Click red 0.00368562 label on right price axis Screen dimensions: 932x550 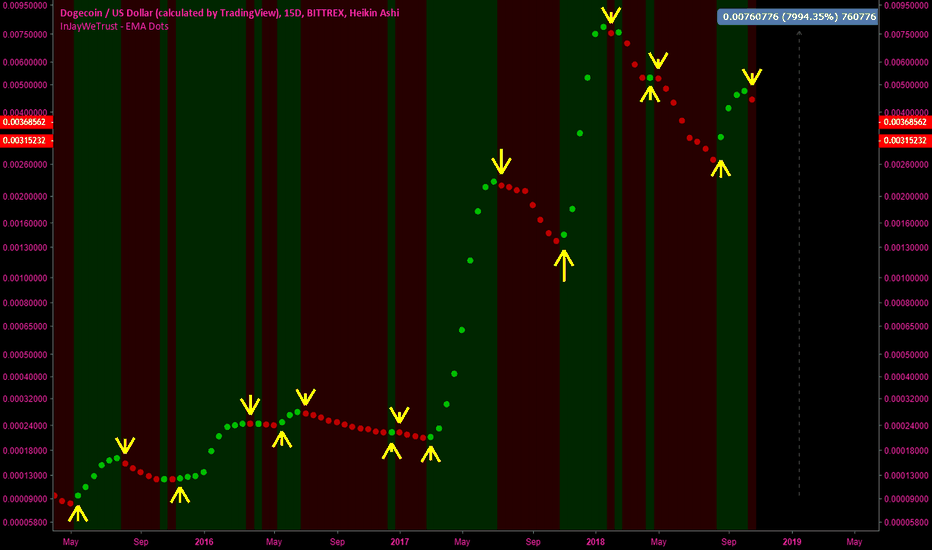point(905,122)
